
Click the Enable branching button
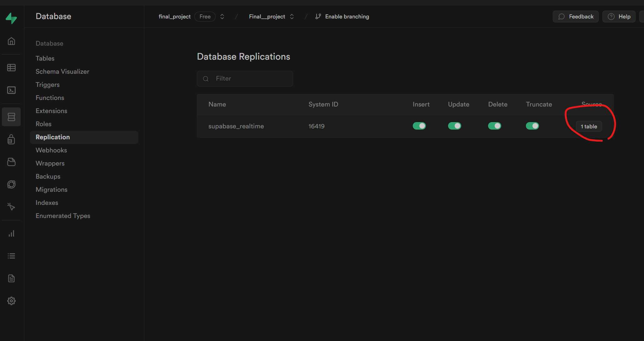342,17
